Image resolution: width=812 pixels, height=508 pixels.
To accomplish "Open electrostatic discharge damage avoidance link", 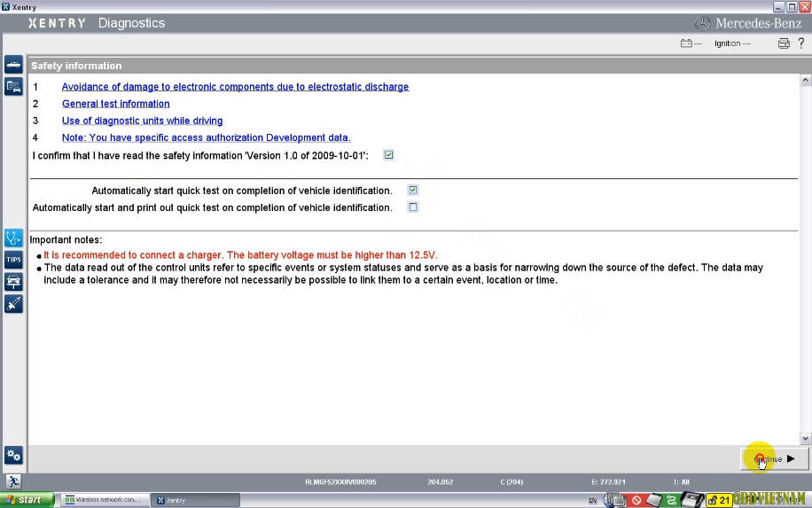I will (235, 87).
